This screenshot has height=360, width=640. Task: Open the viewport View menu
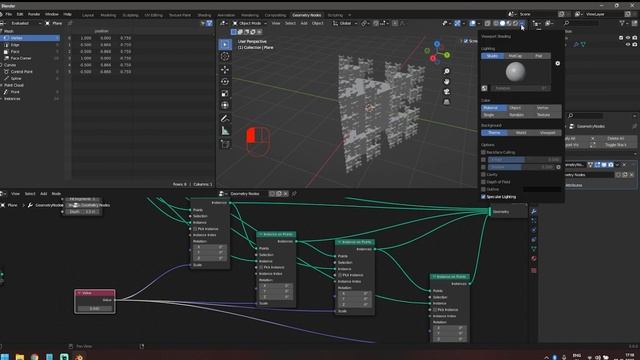tap(276, 23)
